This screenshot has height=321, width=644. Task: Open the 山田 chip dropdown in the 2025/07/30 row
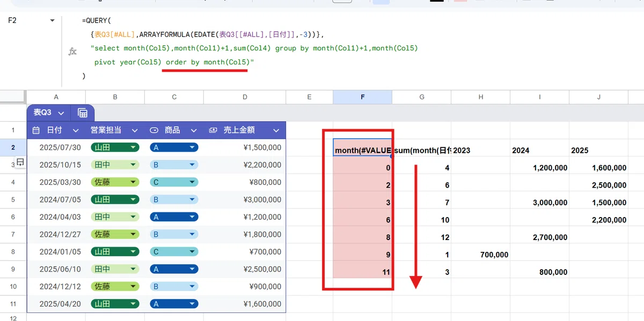click(132, 147)
